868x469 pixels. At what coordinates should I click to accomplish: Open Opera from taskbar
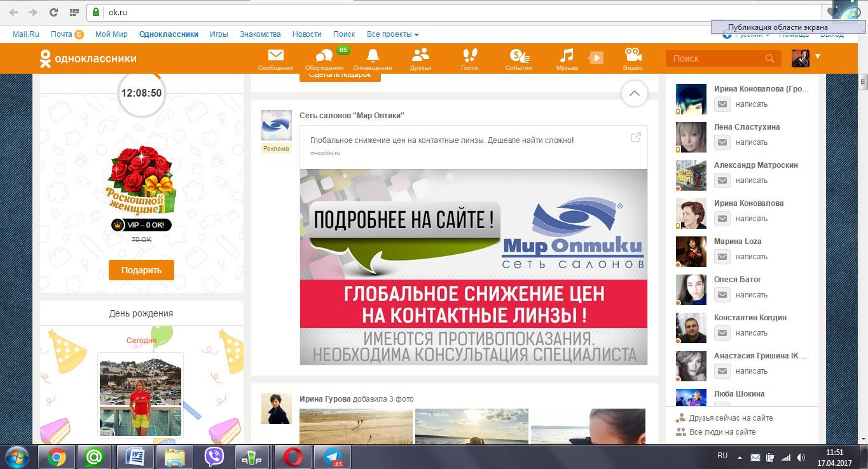coord(293,456)
